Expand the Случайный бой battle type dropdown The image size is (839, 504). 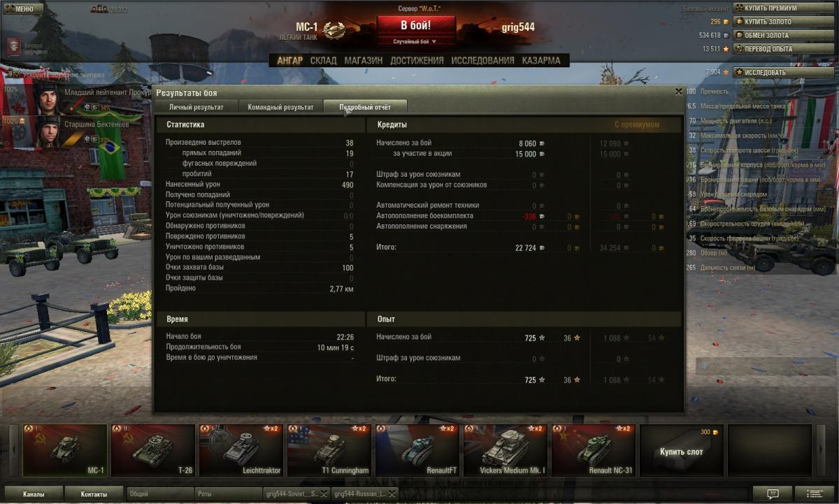[x=415, y=41]
